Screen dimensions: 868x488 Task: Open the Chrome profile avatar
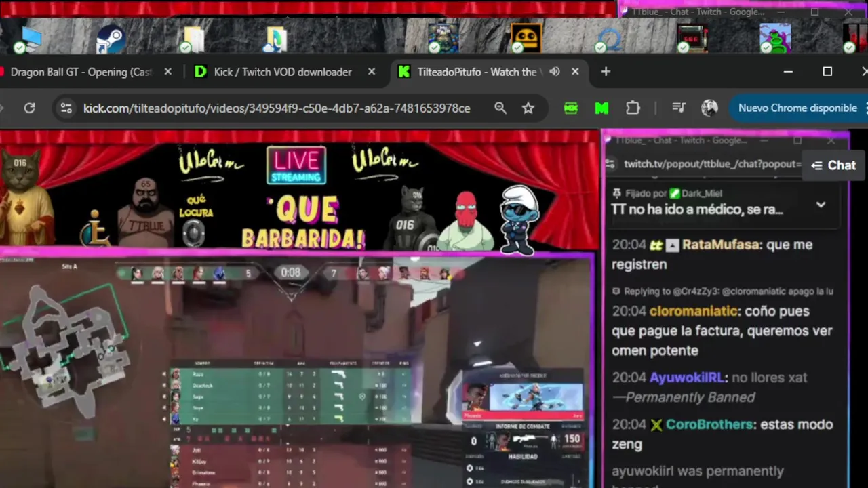coord(709,108)
